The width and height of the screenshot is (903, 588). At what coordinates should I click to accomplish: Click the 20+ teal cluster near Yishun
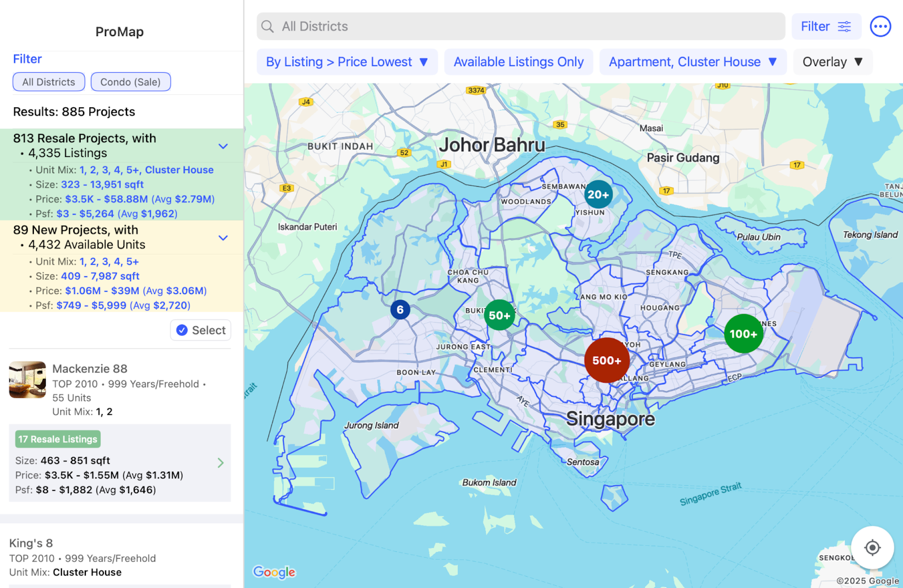598,195
